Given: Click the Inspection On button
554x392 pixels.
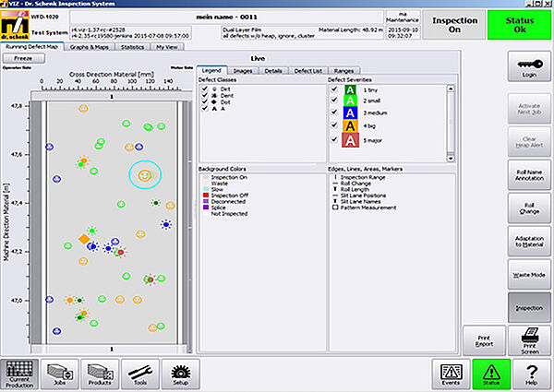Looking at the screenshot, I should [x=454, y=25].
